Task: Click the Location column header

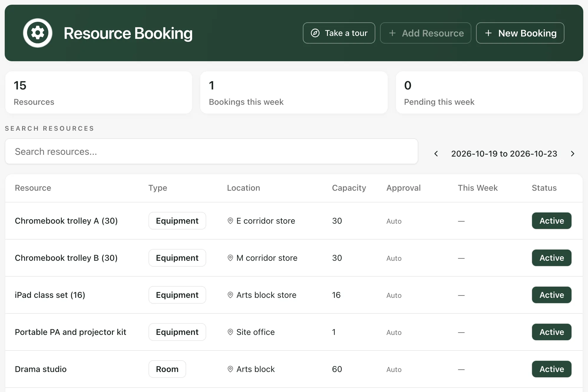Action: pyautogui.click(x=243, y=188)
